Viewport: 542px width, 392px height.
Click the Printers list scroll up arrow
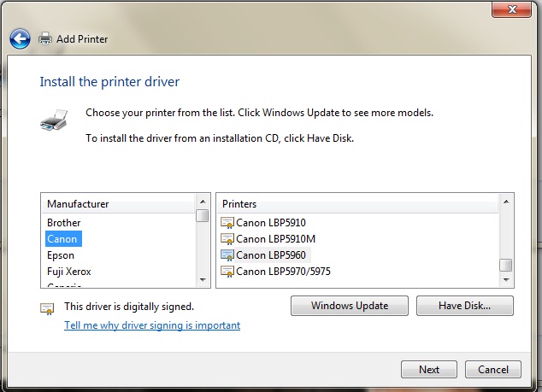[506, 202]
